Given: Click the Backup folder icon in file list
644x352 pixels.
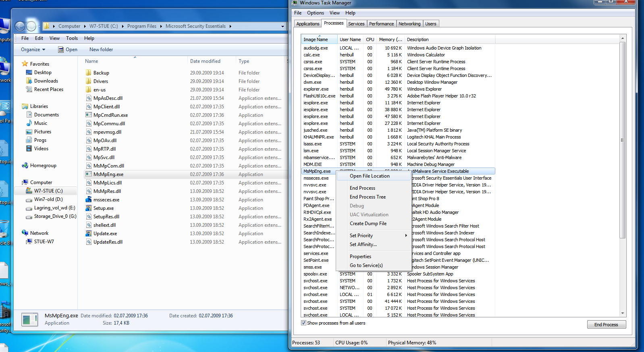Looking at the screenshot, I should tap(89, 73).
